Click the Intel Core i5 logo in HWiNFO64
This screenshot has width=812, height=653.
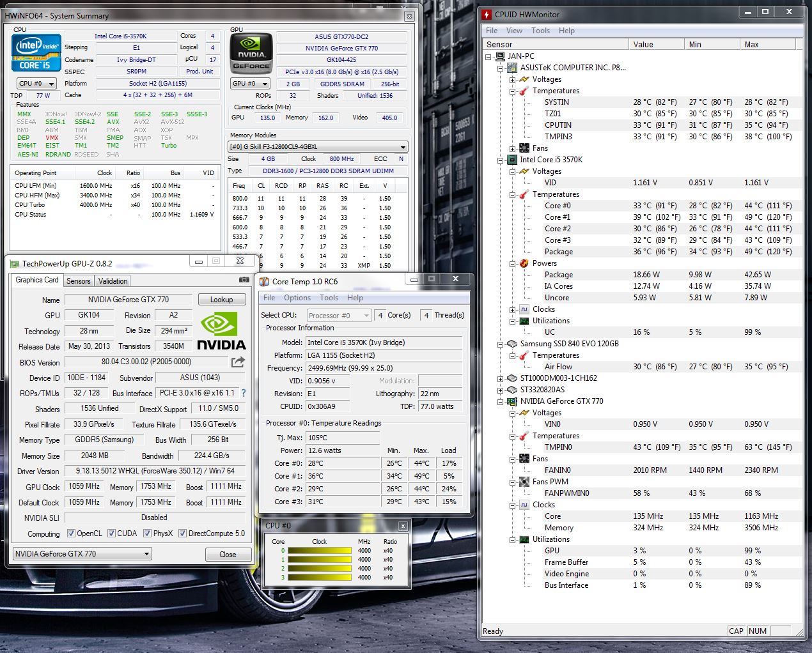tap(36, 52)
